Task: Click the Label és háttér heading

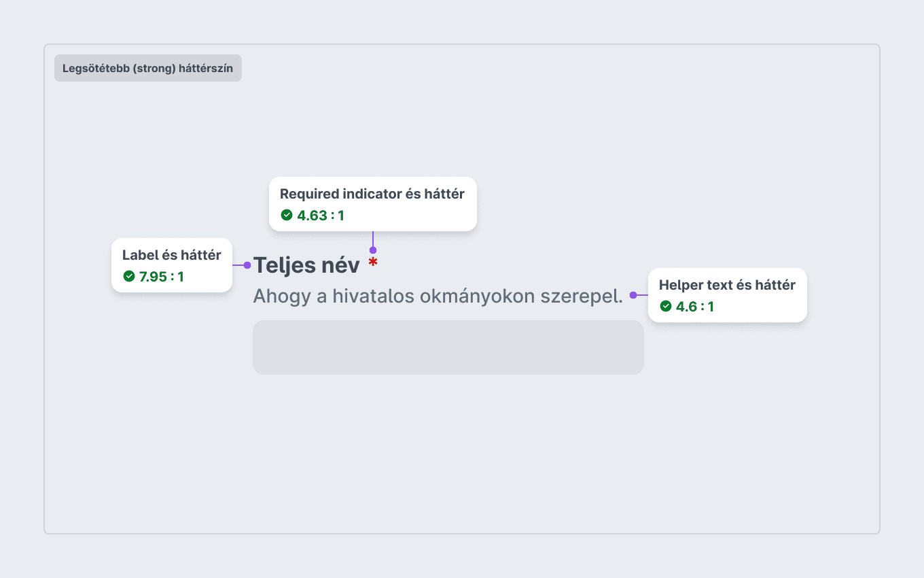Action: point(172,255)
